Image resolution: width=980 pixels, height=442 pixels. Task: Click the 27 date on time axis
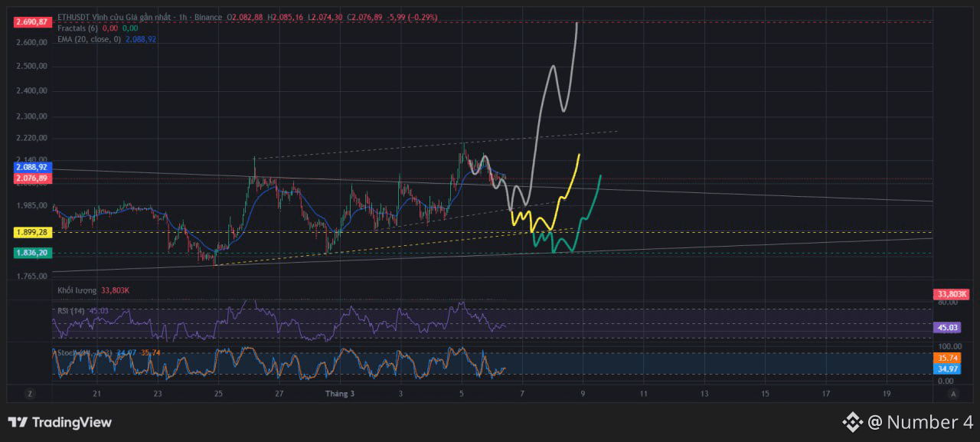[x=279, y=394]
